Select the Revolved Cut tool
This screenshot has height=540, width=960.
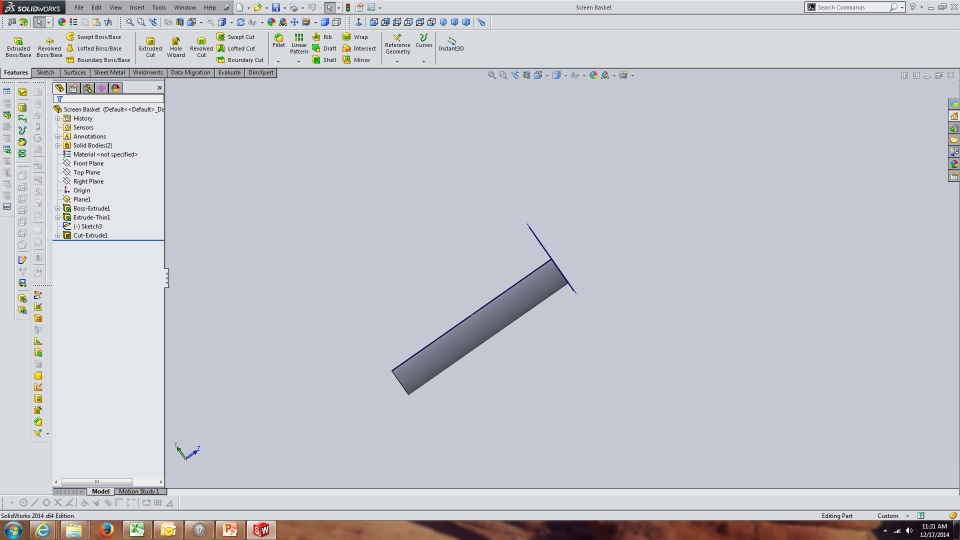click(201, 47)
